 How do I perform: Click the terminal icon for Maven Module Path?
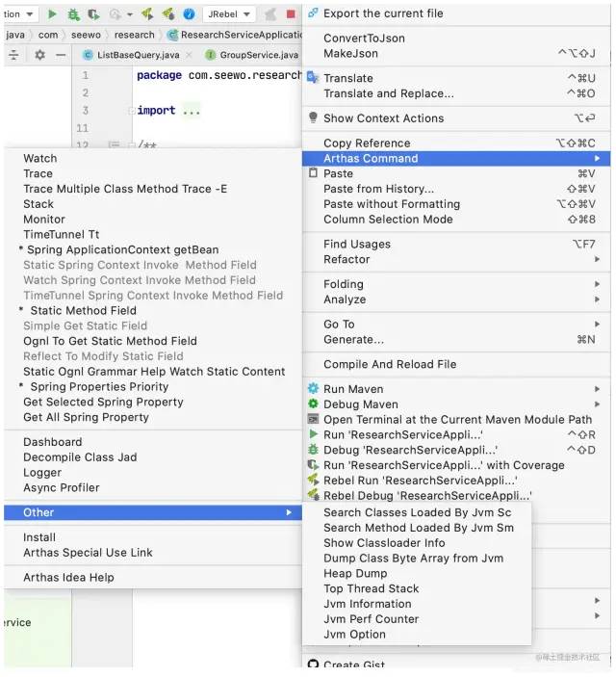(313, 419)
